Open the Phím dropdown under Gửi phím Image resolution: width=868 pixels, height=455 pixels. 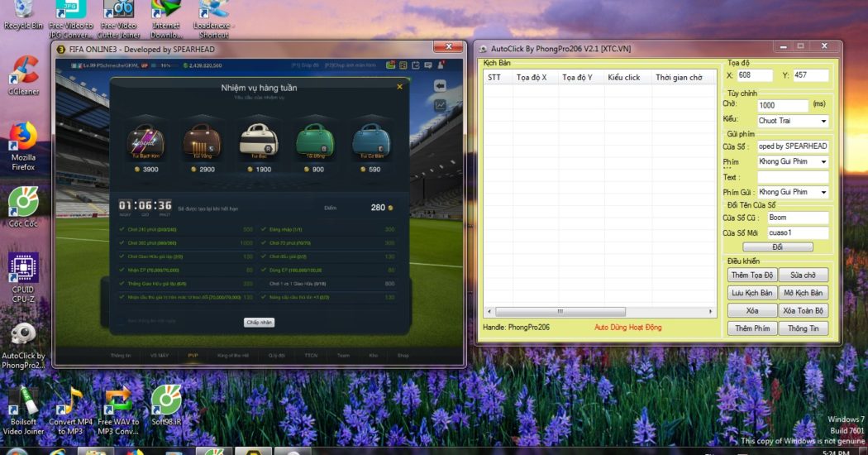793,161
